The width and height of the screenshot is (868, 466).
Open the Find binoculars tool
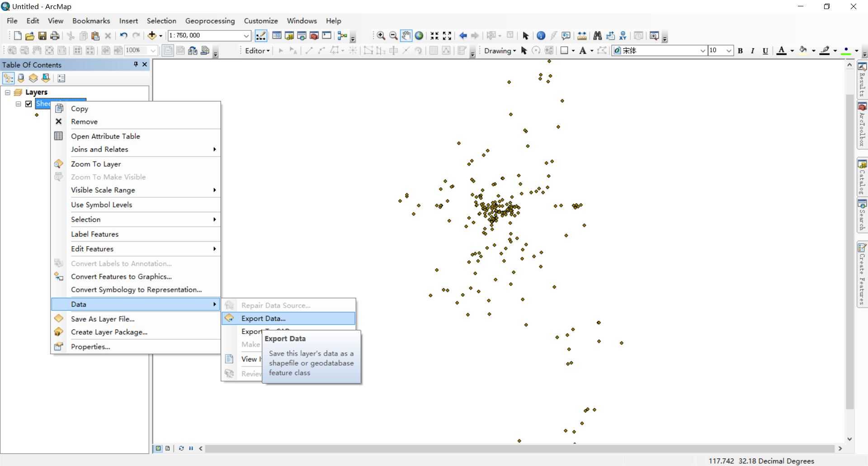pos(597,36)
